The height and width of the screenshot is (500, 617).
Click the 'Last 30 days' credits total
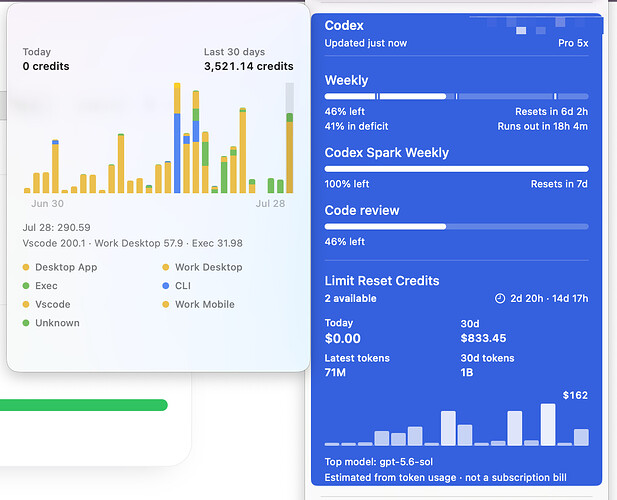tap(249, 66)
